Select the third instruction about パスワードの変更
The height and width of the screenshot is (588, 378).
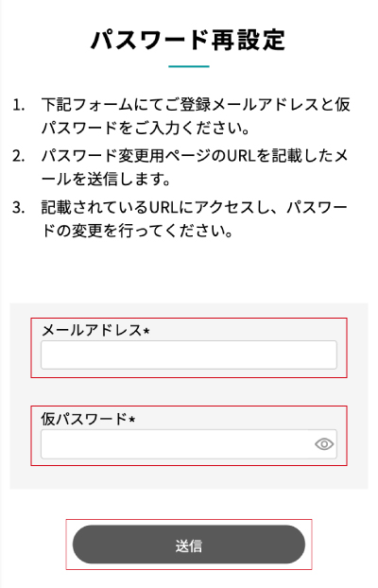click(195, 218)
